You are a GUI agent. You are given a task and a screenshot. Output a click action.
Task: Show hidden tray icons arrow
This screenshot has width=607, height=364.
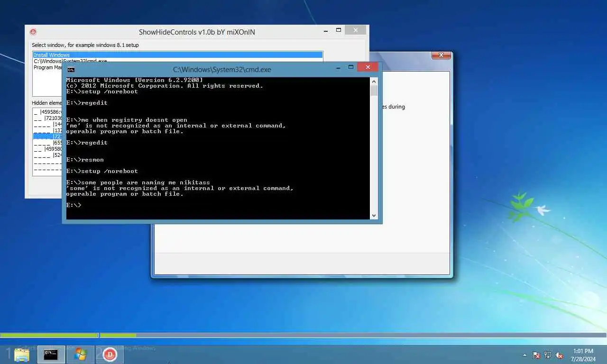click(524, 355)
